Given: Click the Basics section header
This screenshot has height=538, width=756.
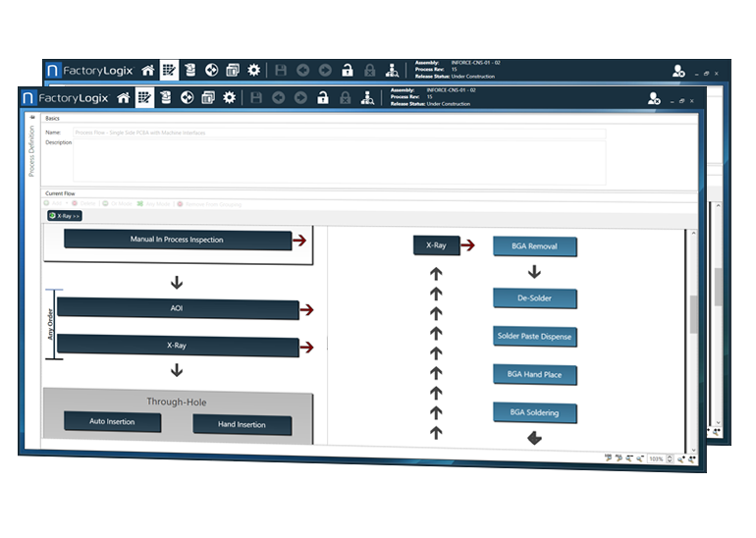Looking at the screenshot, I should tap(53, 119).
